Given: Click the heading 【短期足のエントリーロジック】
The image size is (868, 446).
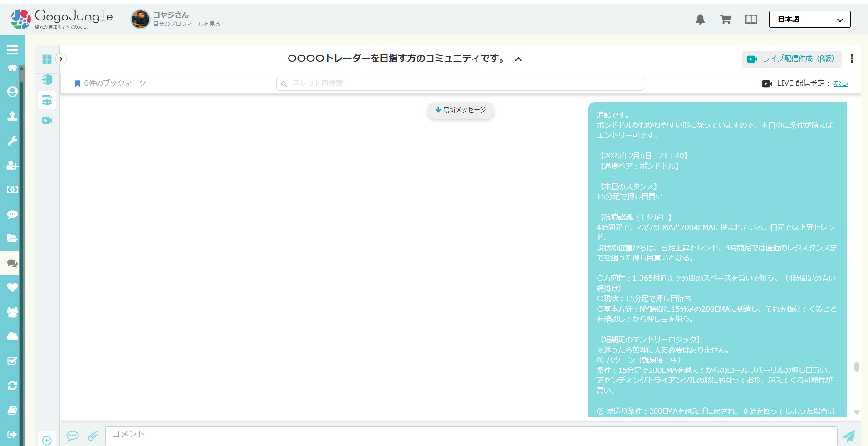Looking at the screenshot, I should pyautogui.click(x=650, y=339).
